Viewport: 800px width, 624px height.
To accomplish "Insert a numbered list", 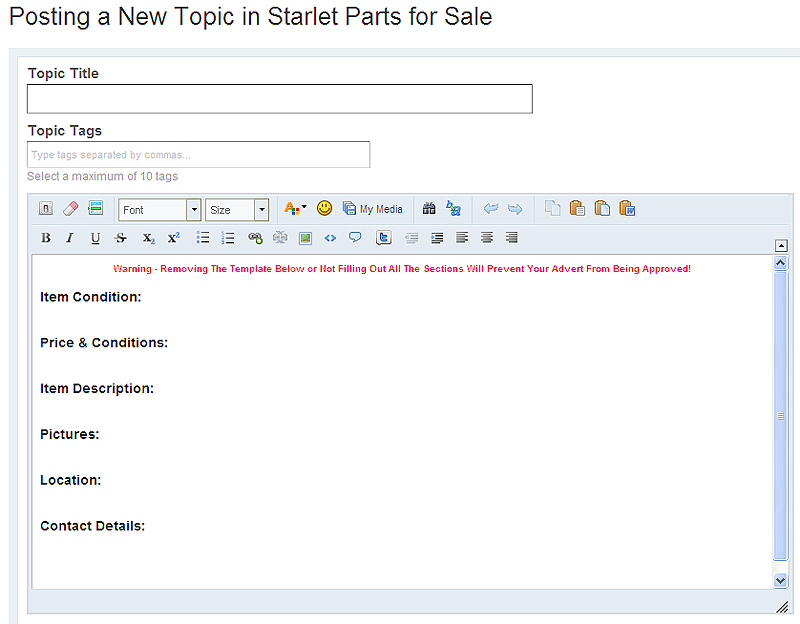I will 228,238.
